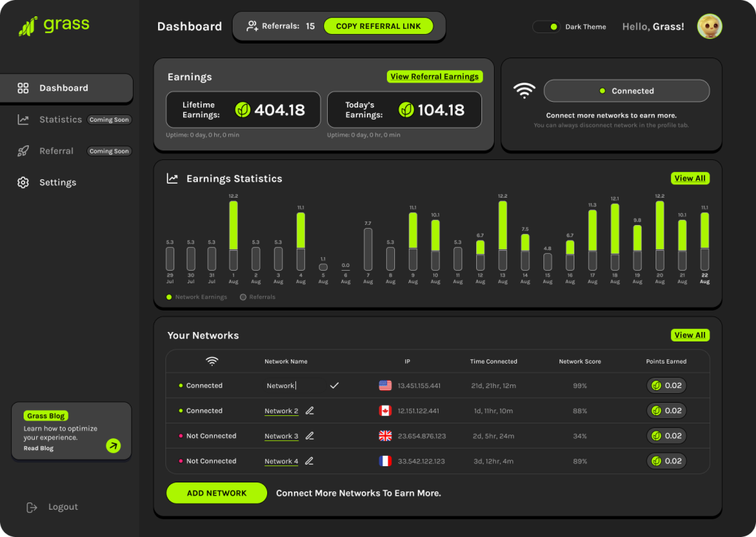Image resolution: width=756 pixels, height=537 pixels.
Task: Open View Referral Earnings link
Action: pos(434,77)
